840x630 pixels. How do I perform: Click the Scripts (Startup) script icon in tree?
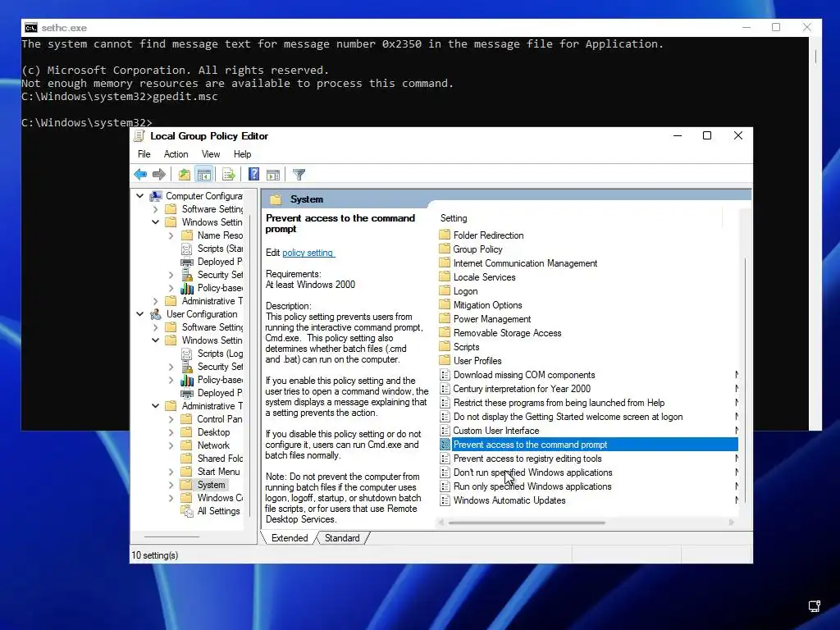point(186,249)
